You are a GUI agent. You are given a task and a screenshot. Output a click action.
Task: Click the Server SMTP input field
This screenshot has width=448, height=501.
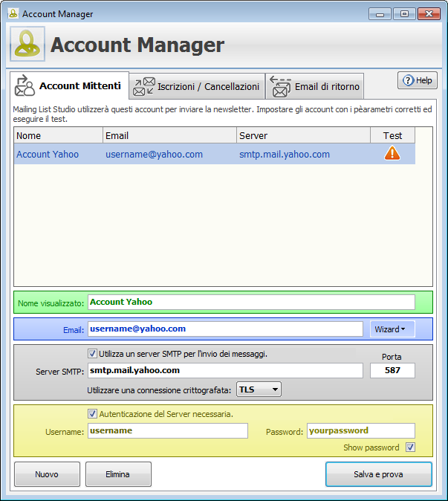pos(225,370)
